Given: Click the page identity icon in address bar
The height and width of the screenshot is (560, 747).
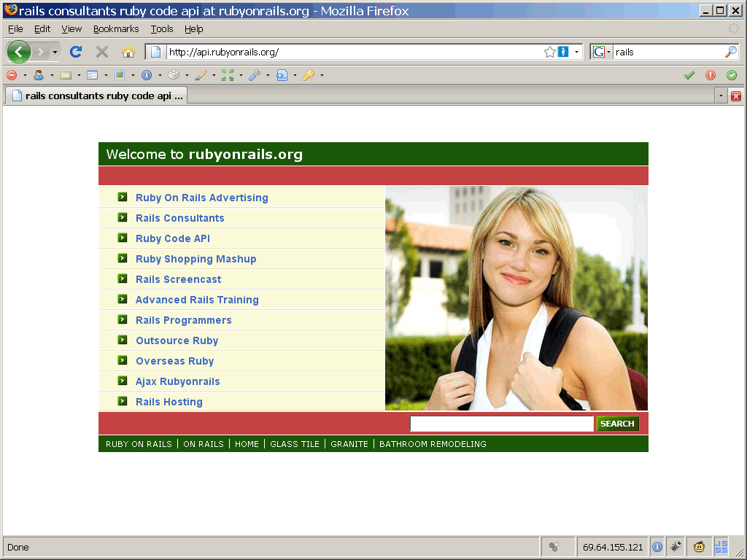Looking at the screenshot, I should pyautogui.click(x=156, y=52).
